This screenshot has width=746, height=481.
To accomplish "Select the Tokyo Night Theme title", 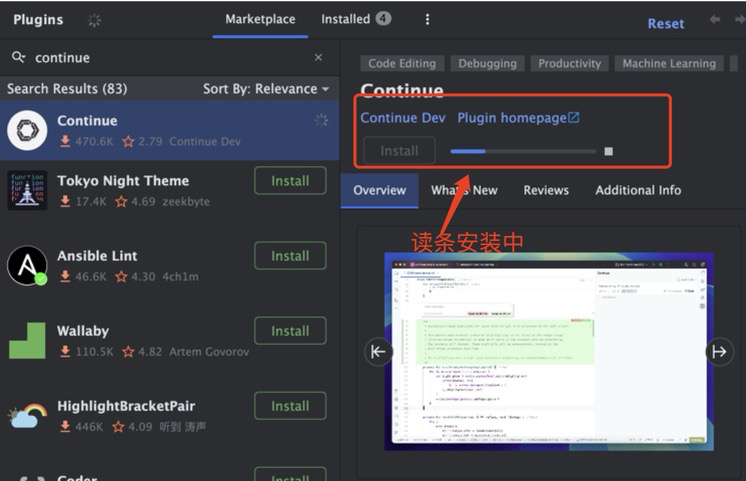I will tap(123, 181).
